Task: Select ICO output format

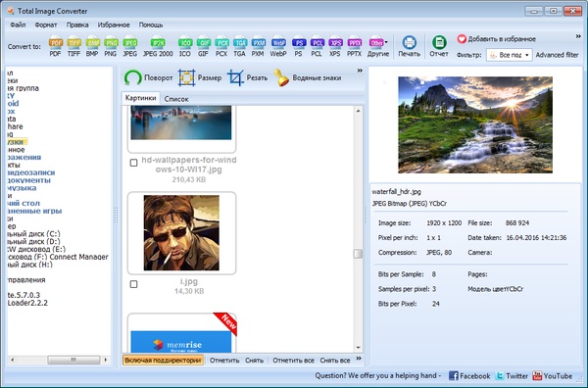Action: pyautogui.click(x=185, y=46)
